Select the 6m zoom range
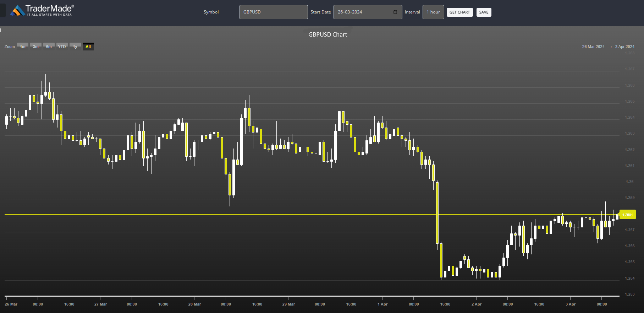The image size is (644, 313). [49, 47]
